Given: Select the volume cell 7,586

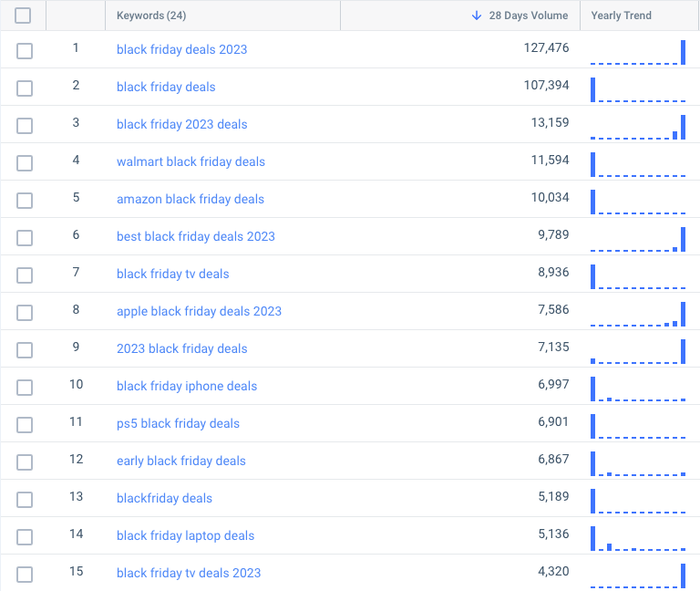Looking at the screenshot, I should (553, 309).
